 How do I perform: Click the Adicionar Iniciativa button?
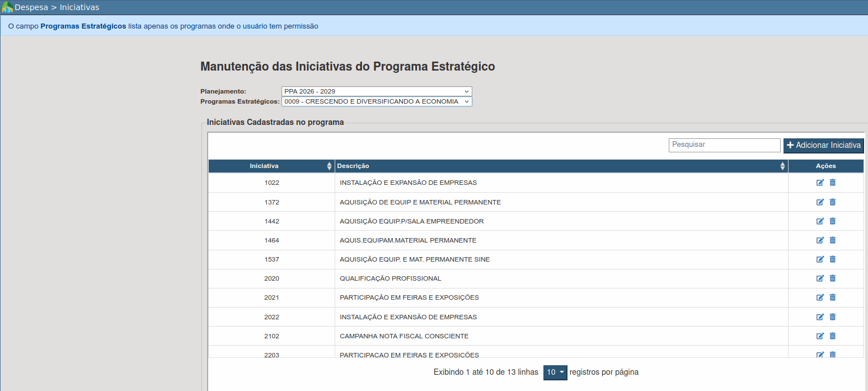(x=823, y=145)
